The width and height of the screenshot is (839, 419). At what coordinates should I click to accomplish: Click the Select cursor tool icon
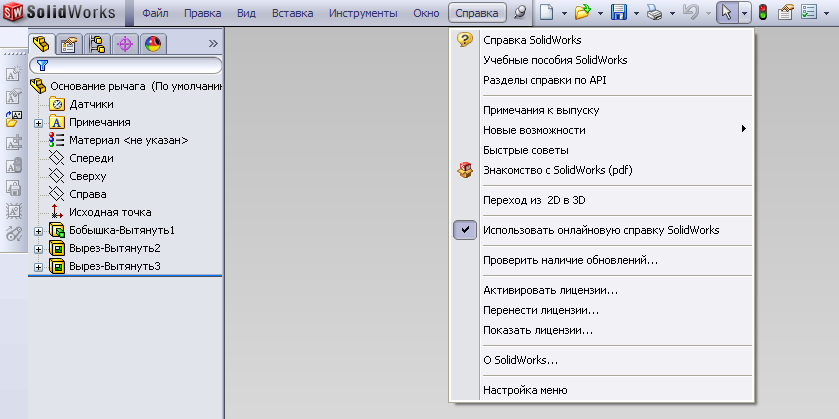pyautogui.click(x=727, y=13)
